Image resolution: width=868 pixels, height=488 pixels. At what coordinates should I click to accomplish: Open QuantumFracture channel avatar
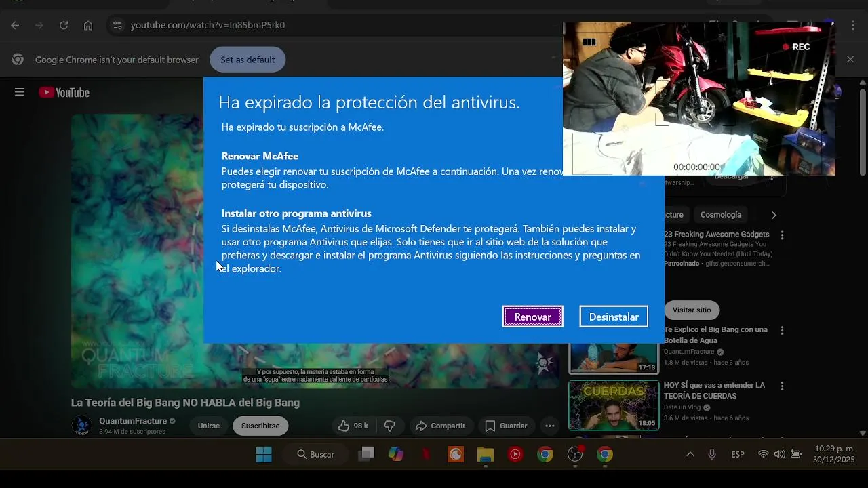tap(82, 426)
